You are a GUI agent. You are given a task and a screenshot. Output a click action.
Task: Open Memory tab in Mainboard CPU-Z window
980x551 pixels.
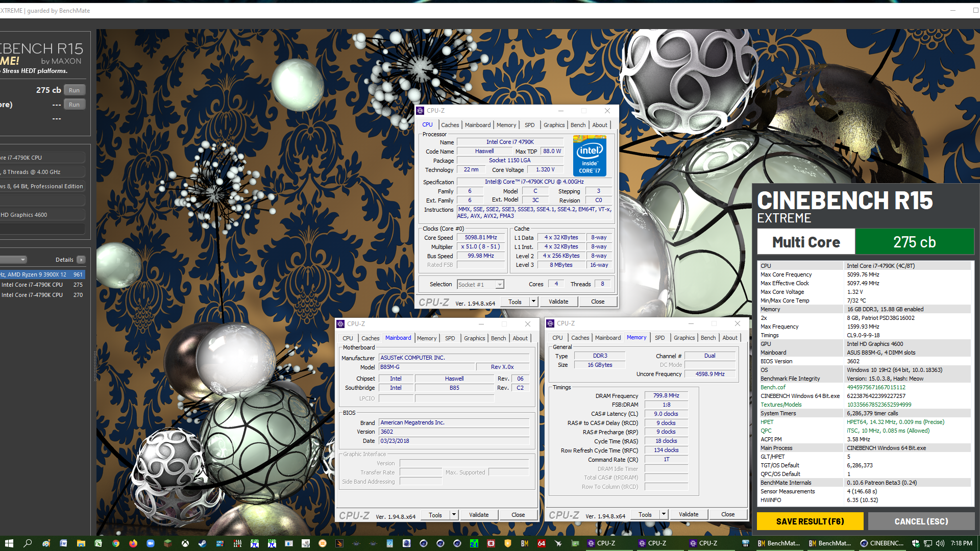pyautogui.click(x=427, y=338)
